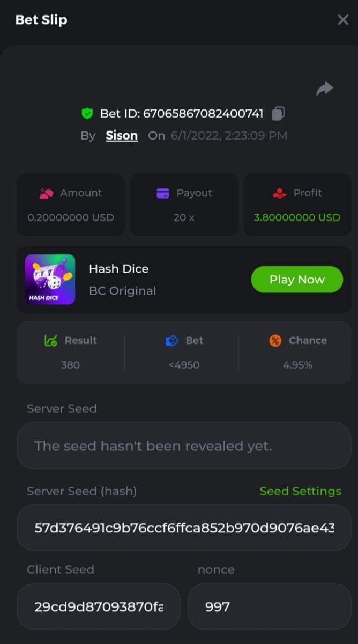The height and width of the screenshot is (644, 358).
Task: Copy the Bet ID with the copy icon
Action: click(278, 113)
